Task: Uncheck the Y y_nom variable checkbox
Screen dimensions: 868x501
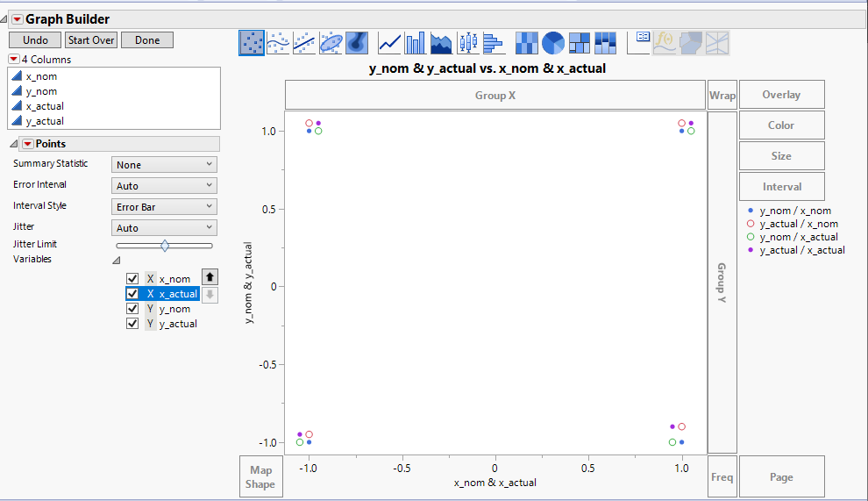Action: [x=132, y=309]
